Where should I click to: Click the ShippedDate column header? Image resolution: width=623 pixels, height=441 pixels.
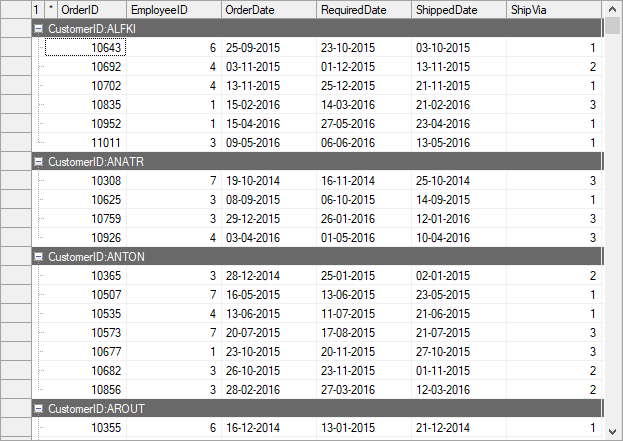pyautogui.click(x=458, y=9)
